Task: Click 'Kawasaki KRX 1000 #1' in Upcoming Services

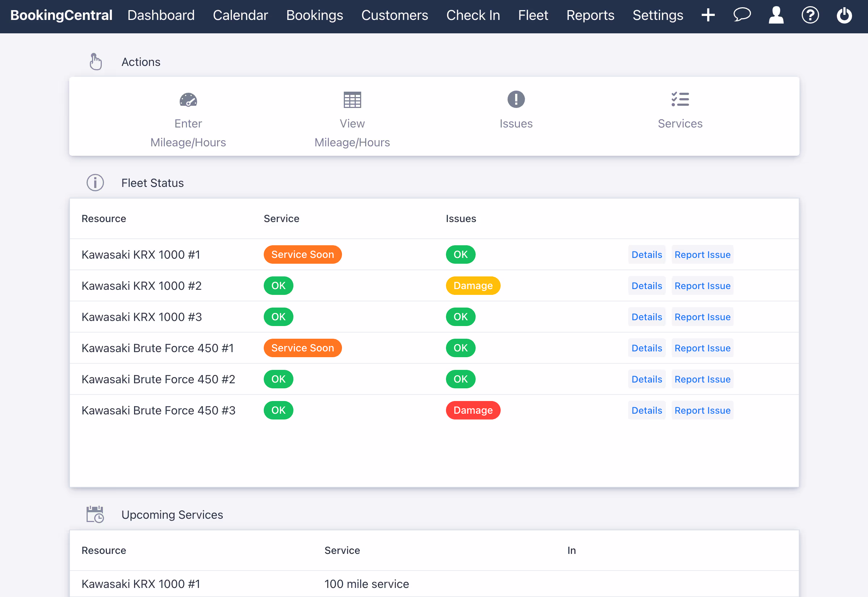Action: point(141,584)
